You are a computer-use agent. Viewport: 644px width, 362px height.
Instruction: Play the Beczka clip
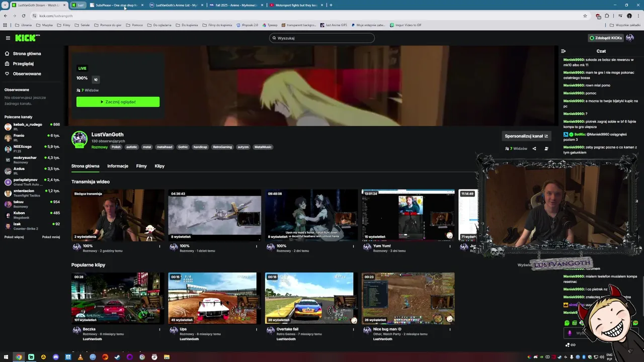(x=118, y=298)
